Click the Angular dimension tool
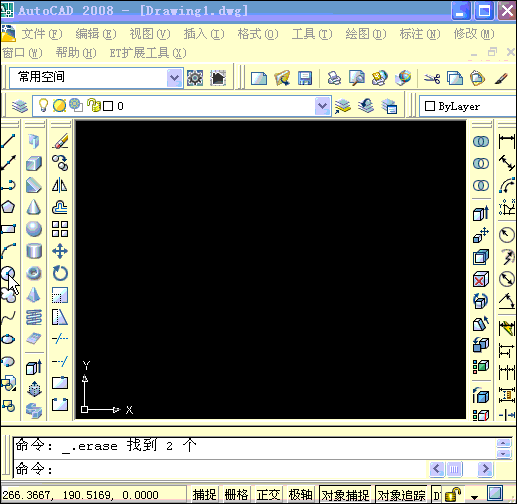This screenshot has width=517, height=504. coord(507,302)
